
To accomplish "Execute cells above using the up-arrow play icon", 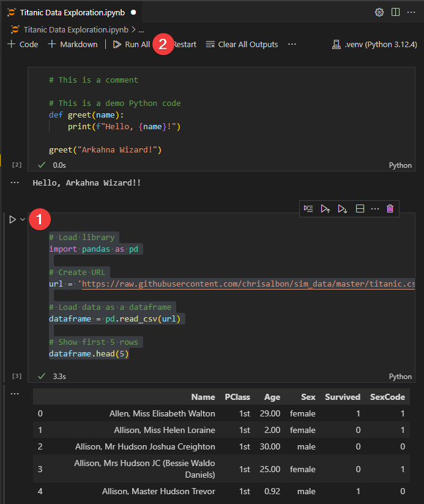I will (325, 208).
